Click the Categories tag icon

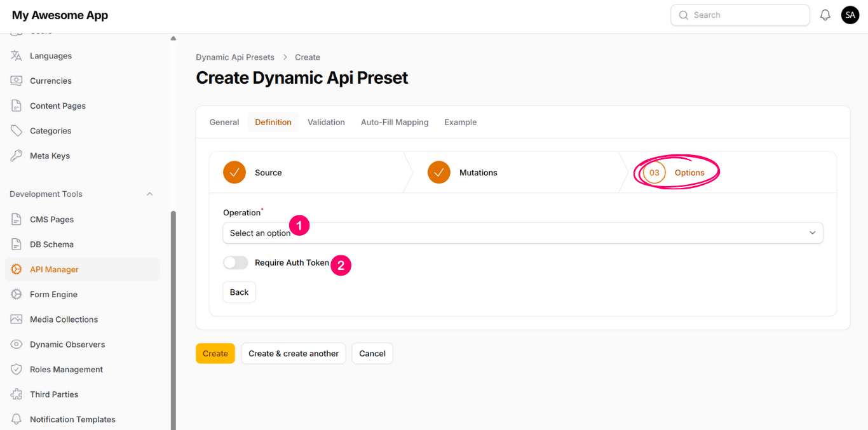(x=17, y=131)
